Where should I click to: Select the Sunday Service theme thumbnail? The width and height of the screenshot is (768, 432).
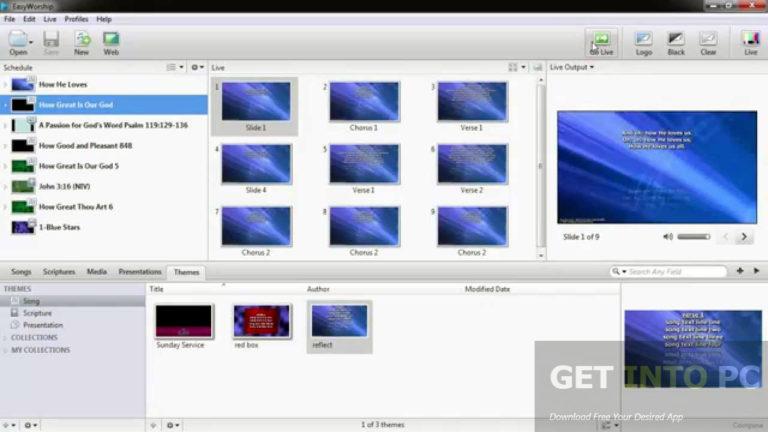coord(184,321)
